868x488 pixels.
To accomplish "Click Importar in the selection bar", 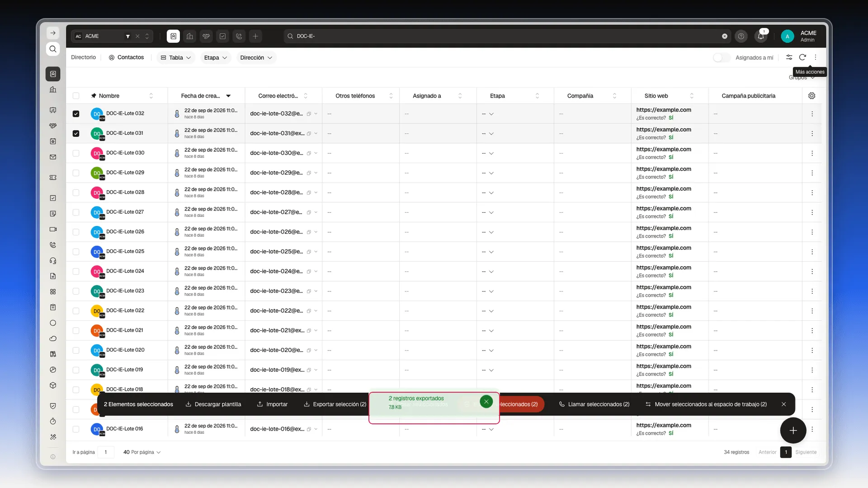I will tap(272, 404).
